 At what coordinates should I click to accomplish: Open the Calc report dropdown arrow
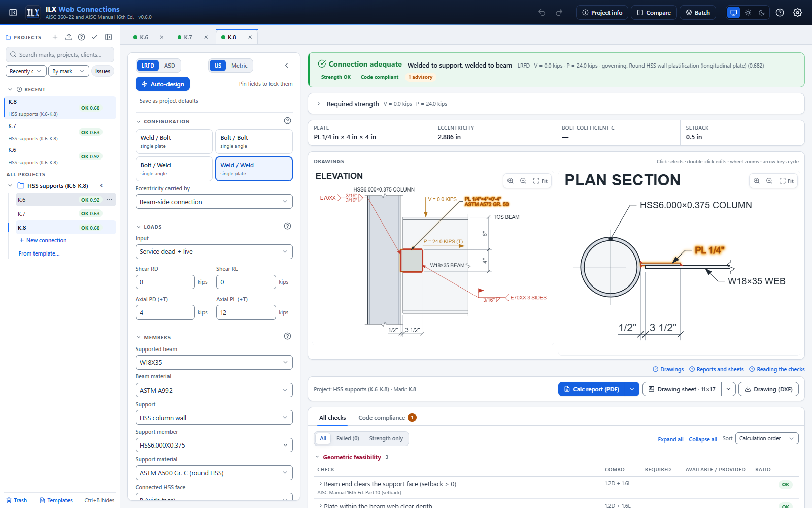point(632,389)
